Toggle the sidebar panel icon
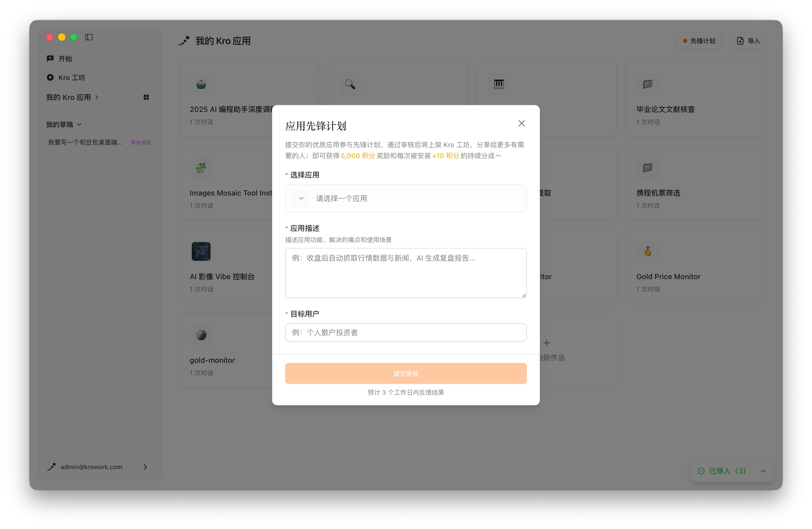The width and height of the screenshot is (812, 529). coord(89,37)
